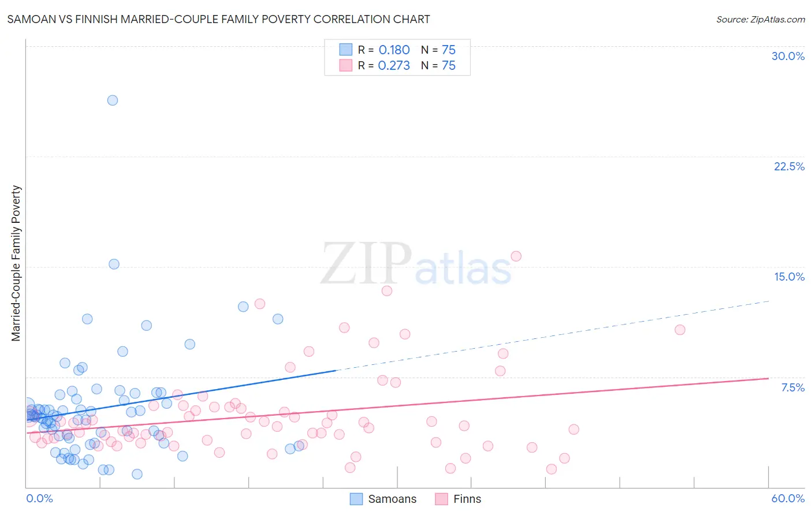Click the 30.0% y-axis label

pyautogui.click(x=788, y=56)
